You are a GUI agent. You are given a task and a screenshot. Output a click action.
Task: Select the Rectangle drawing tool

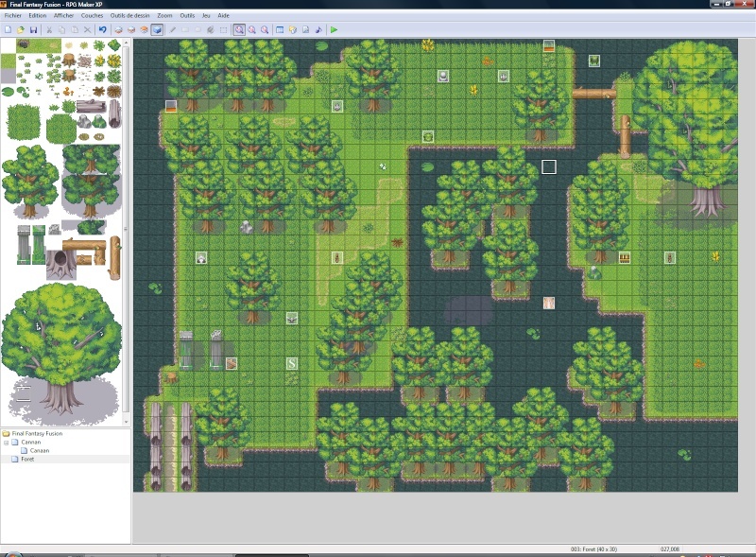click(185, 30)
